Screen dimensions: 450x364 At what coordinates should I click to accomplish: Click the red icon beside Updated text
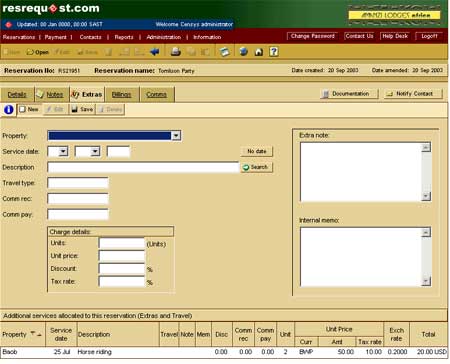point(9,24)
